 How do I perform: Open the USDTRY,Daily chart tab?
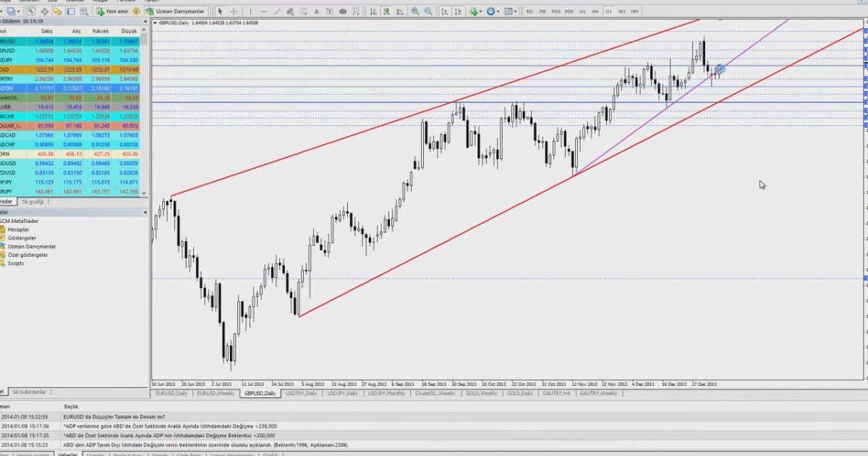pyautogui.click(x=302, y=393)
